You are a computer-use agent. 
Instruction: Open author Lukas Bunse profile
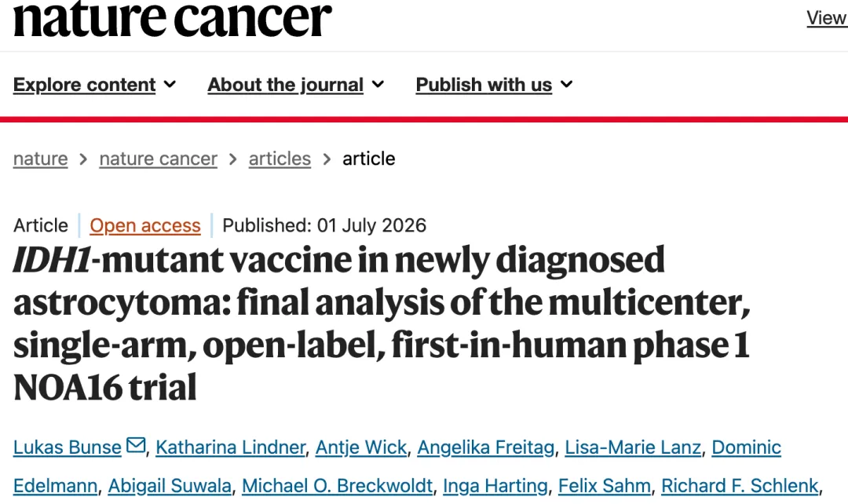coord(67,447)
